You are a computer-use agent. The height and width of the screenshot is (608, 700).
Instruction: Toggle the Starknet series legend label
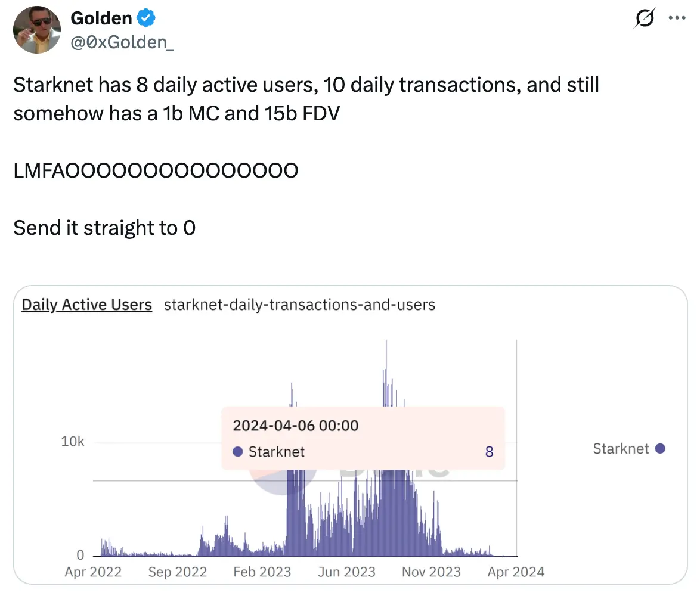[x=621, y=449]
